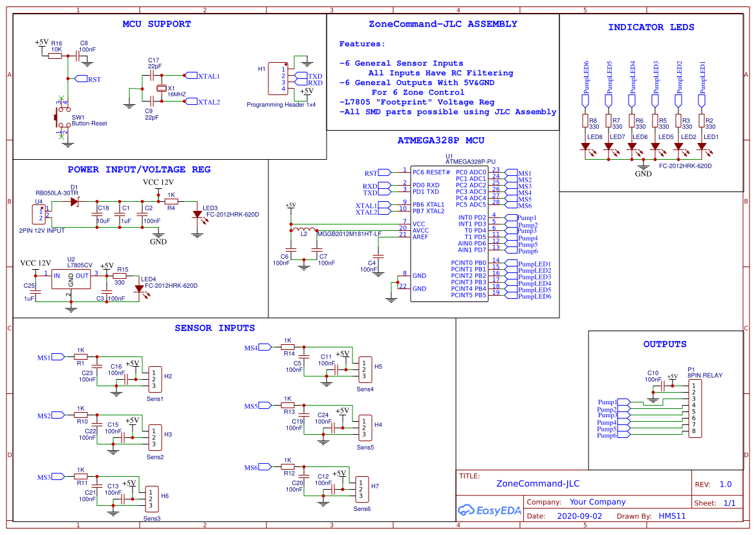Click the SW1 Button-Reset switch symbol
The width and height of the screenshot is (756, 535).
61,117
